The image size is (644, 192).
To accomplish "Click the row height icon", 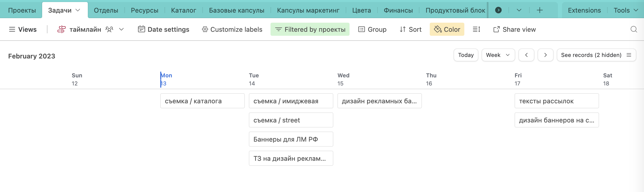I will [476, 29].
